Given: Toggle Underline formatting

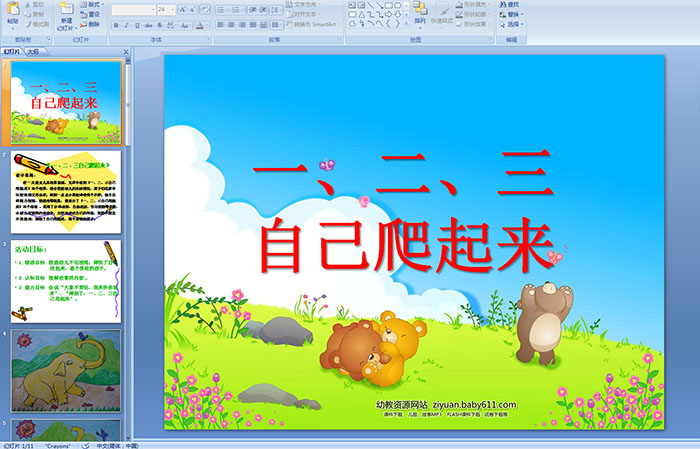Looking at the screenshot, I should coord(137,25).
